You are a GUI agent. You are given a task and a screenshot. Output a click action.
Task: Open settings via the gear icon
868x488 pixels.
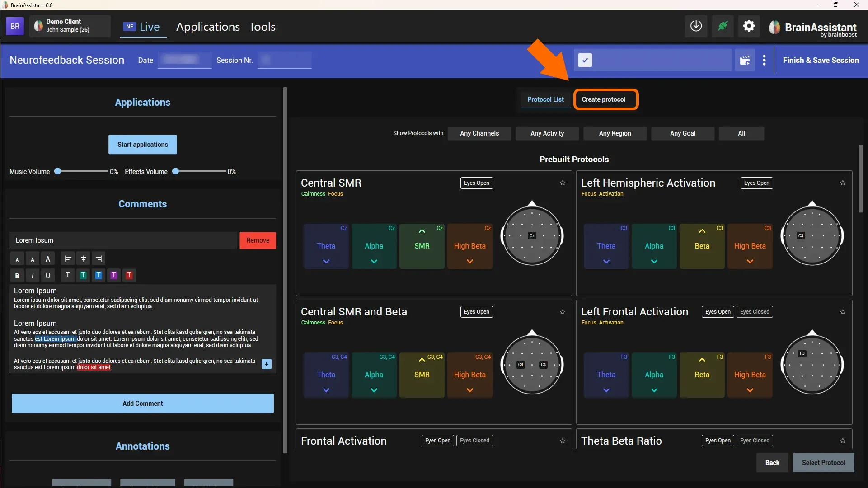(x=749, y=26)
